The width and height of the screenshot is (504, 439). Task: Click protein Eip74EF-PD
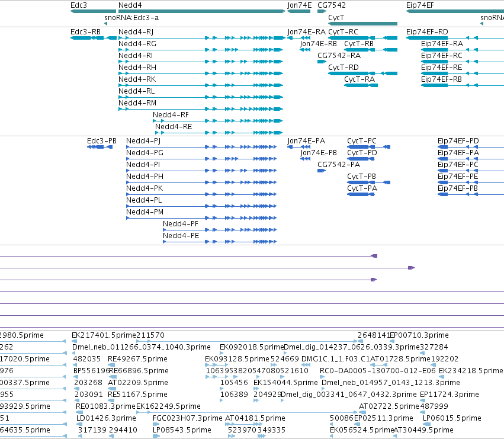[471, 147]
